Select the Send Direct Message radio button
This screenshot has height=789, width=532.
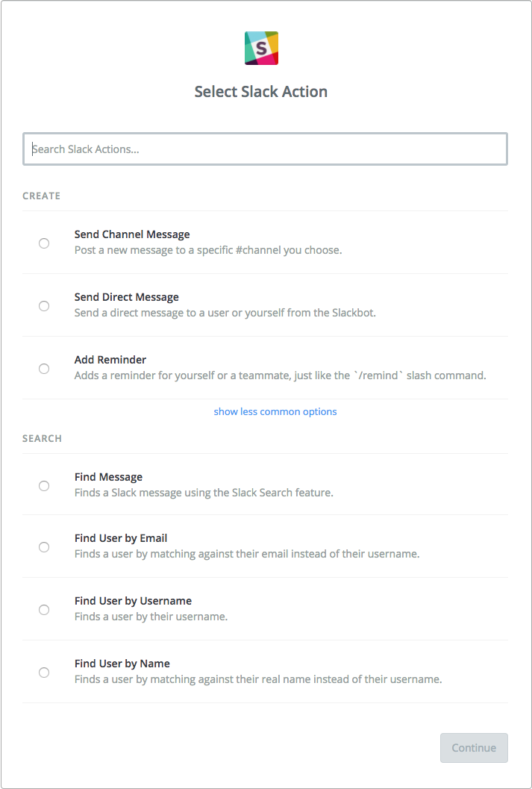coord(44,306)
